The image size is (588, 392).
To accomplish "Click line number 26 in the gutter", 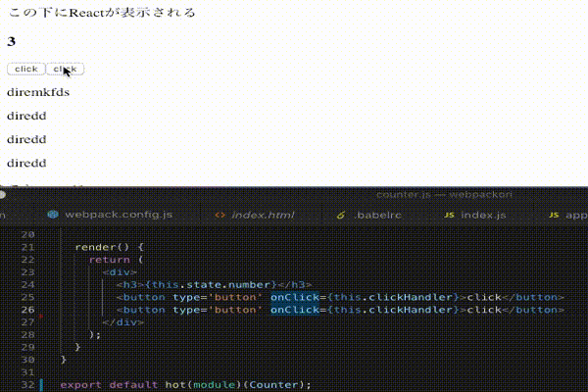I will click(27, 310).
